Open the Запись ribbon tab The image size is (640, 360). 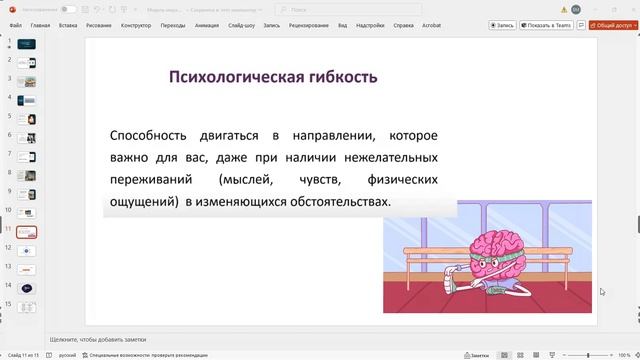tap(271, 25)
